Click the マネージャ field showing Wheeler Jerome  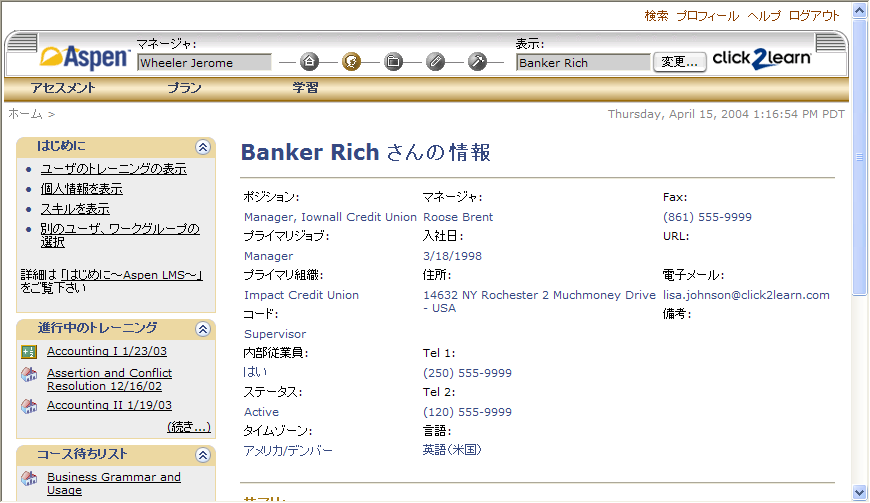(204, 63)
